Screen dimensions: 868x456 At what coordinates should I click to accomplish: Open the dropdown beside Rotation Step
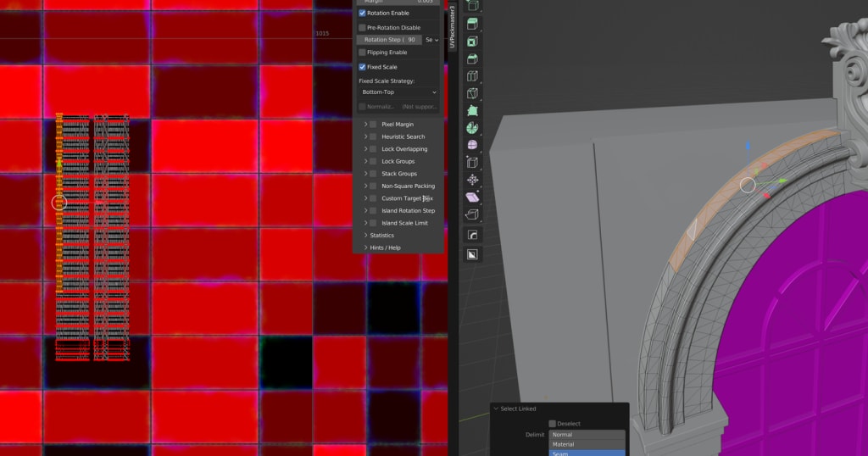coord(431,40)
